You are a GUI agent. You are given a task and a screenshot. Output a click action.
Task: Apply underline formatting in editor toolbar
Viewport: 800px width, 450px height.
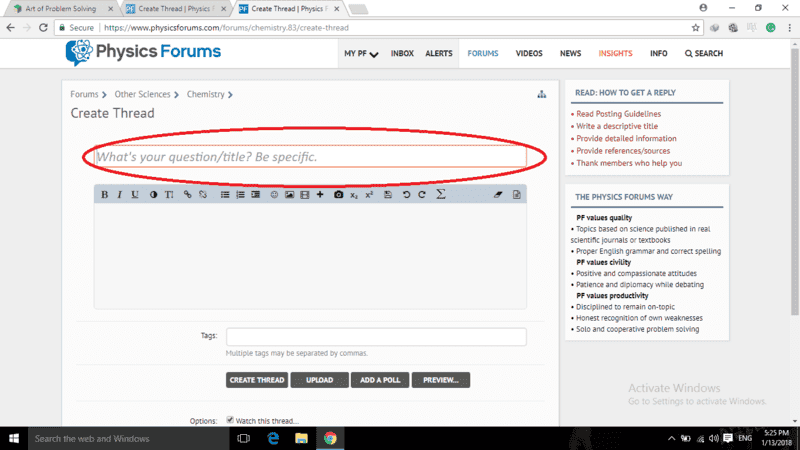135,194
